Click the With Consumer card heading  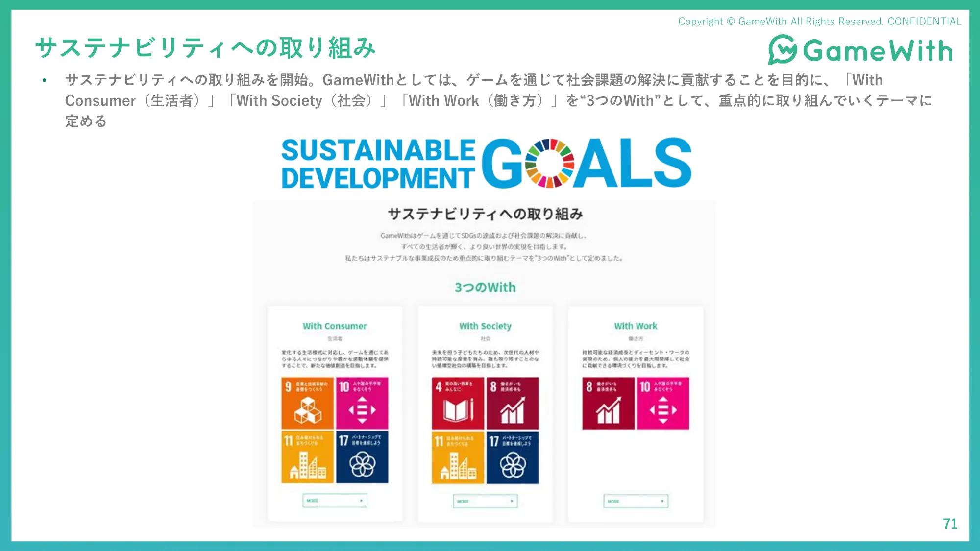[x=335, y=326]
